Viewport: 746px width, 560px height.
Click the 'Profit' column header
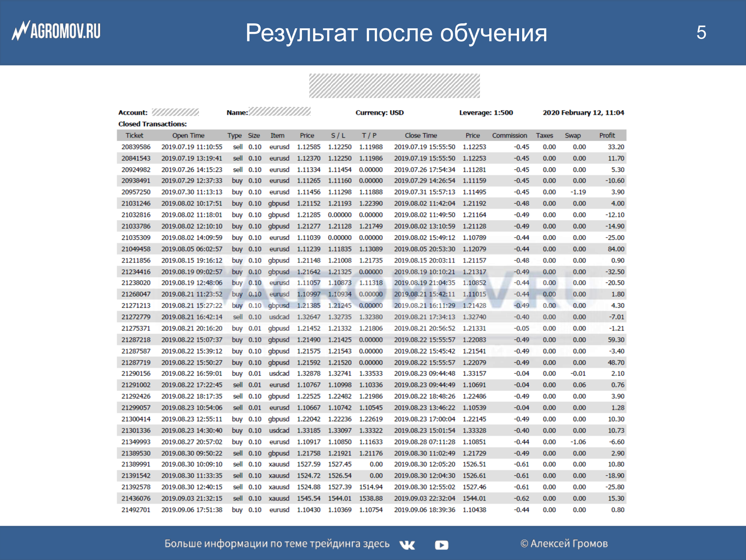pyautogui.click(x=607, y=135)
